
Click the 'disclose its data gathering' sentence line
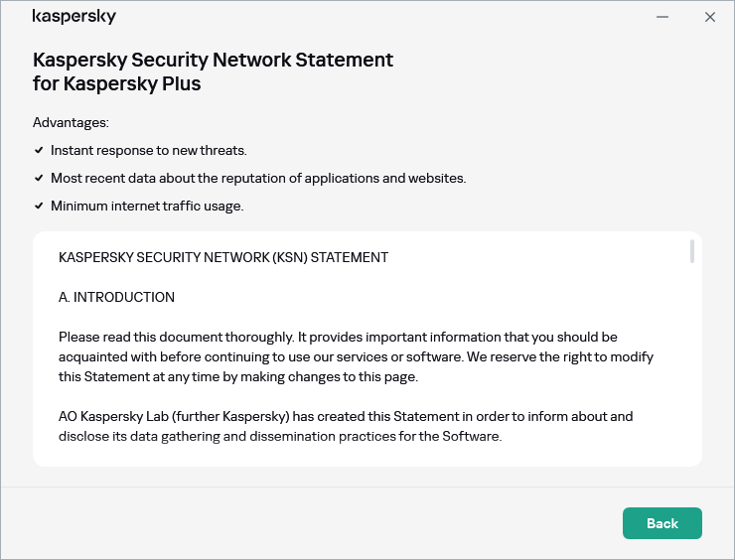280,435
